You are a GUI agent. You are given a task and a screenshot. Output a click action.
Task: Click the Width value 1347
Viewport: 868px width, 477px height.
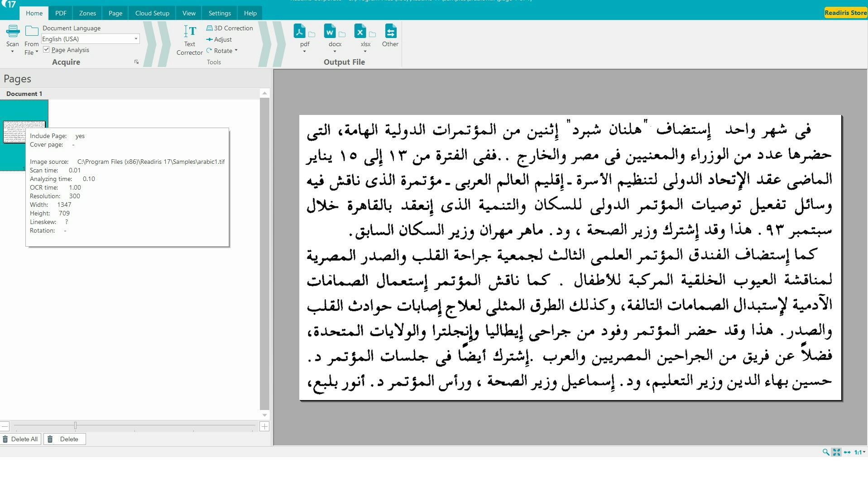pyautogui.click(x=64, y=205)
